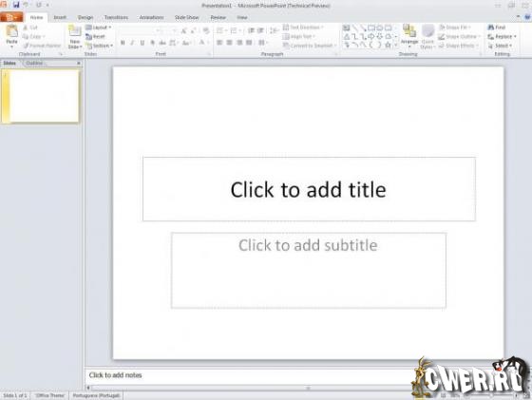Add a New Slide
The width and height of the screenshot is (532, 400).
pyautogui.click(x=75, y=37)
